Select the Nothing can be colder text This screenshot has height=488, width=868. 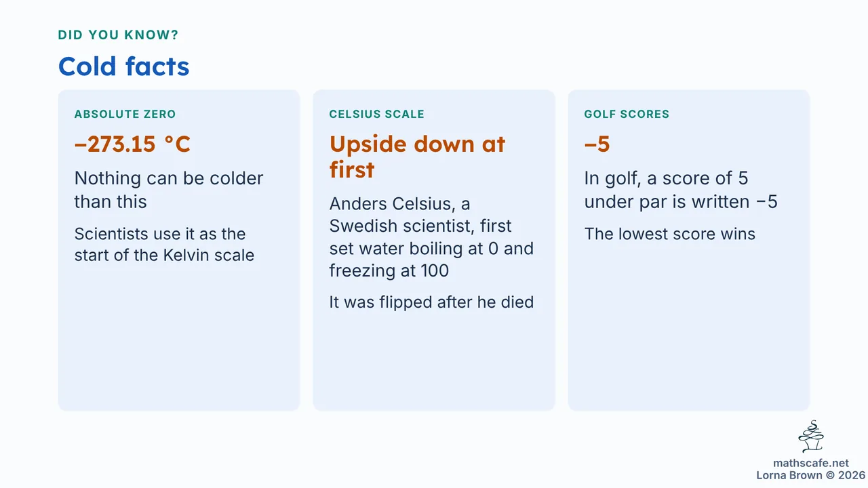(169, 190)
